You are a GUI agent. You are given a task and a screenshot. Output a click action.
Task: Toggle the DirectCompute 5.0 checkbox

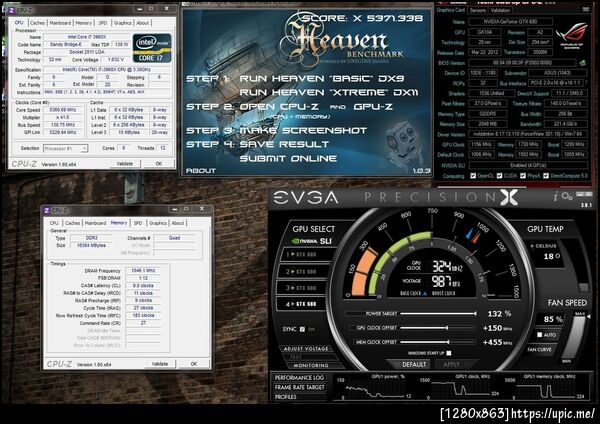coord(546,176)
